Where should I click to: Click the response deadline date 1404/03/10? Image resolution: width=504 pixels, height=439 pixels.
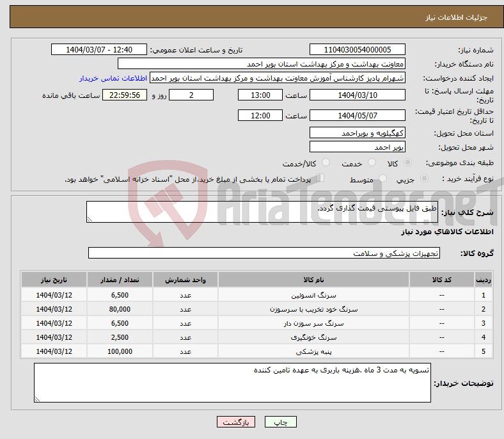358,95
